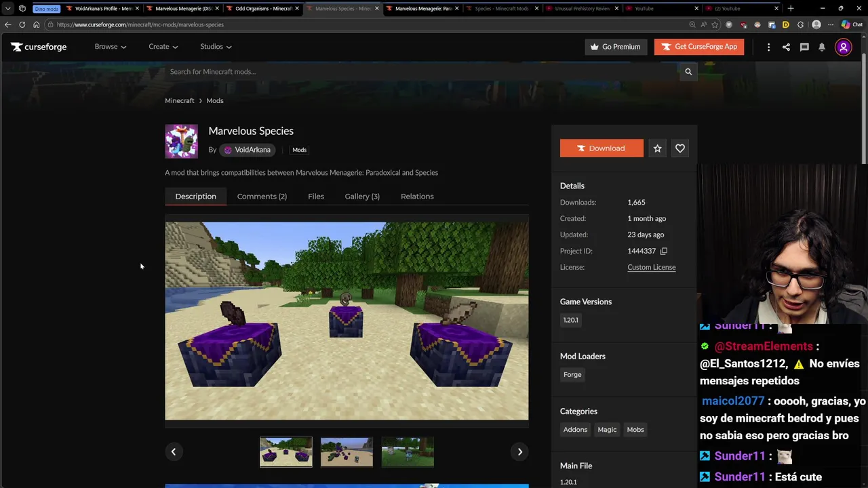
Task: Click the star rate project icon
Action: tap(657, 148)
